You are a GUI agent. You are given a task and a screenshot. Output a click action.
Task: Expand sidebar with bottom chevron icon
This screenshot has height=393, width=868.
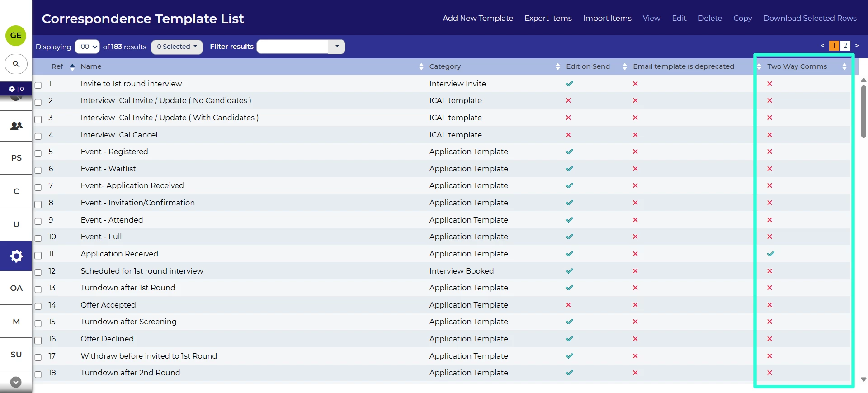point(16,382)
